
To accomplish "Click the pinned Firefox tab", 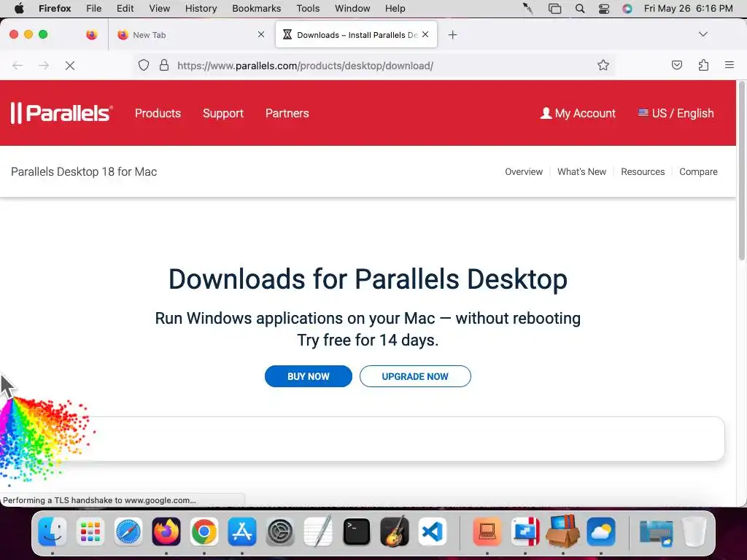I will (92, 35).
